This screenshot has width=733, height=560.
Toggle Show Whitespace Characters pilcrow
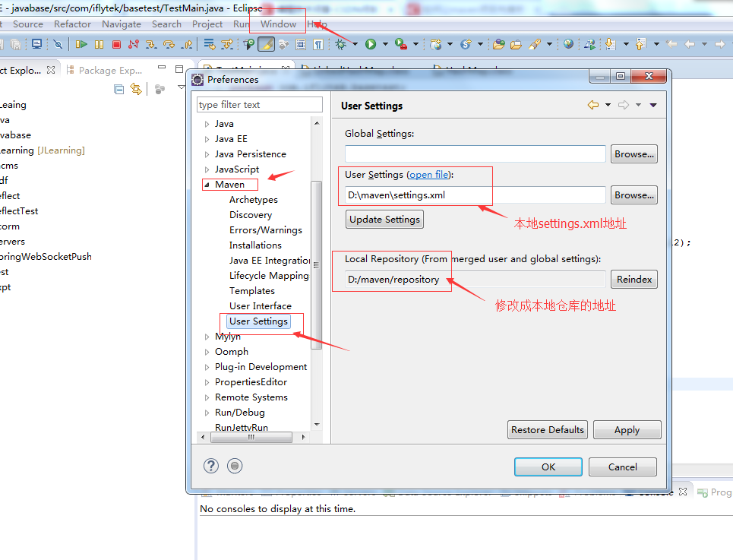pos(318,44)
